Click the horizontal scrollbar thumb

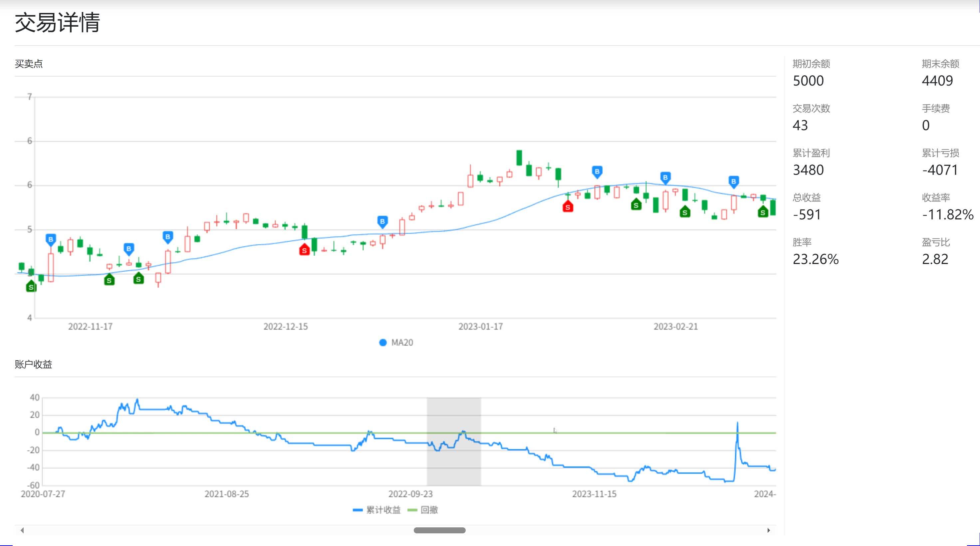439,530
